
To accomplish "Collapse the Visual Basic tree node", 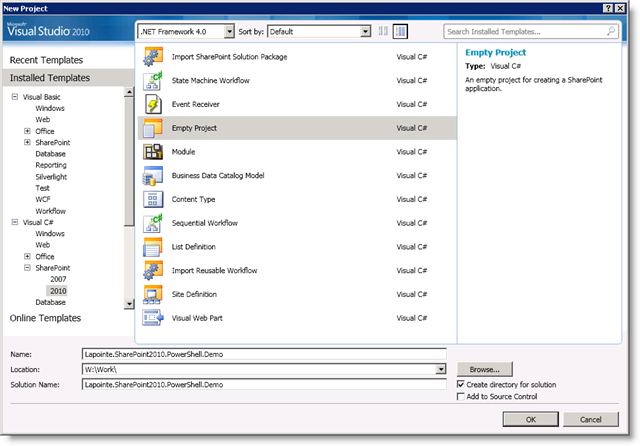I will [15, 97].
